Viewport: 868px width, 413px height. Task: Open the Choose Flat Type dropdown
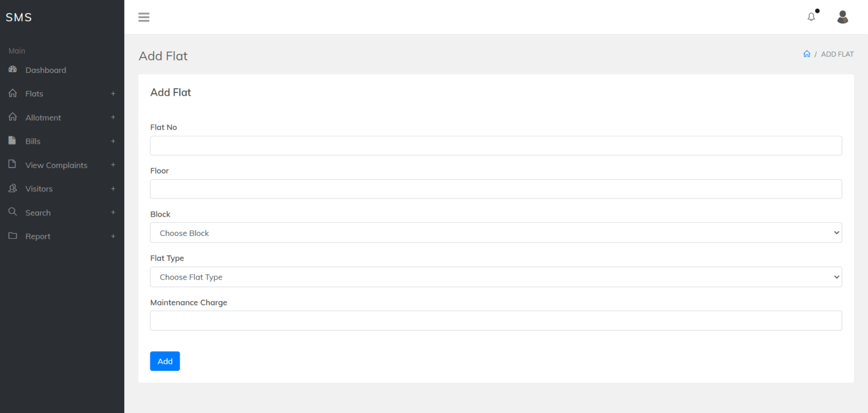[496, 277]
